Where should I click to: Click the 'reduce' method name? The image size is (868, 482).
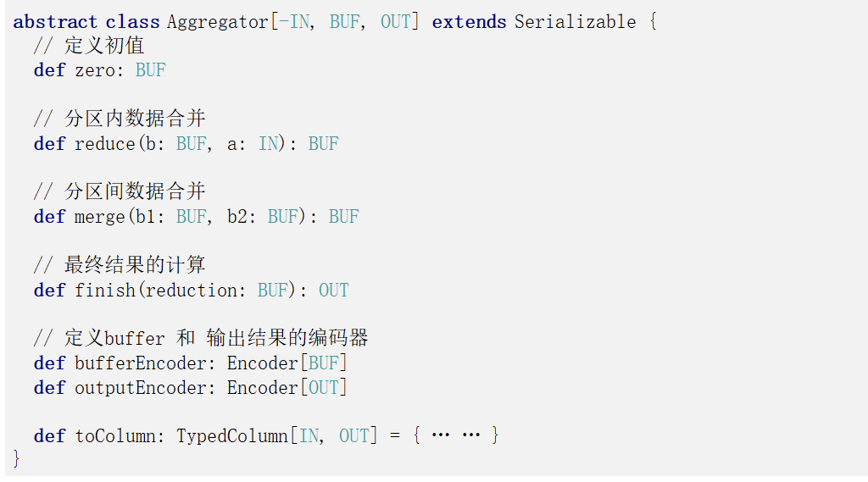tap(104, 144)
